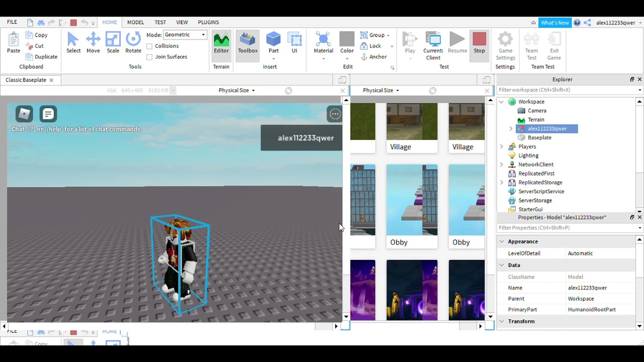The height and width of the screenshot is (362, 644).
Task: Select the Copy command
Action: tap(36, 35)
